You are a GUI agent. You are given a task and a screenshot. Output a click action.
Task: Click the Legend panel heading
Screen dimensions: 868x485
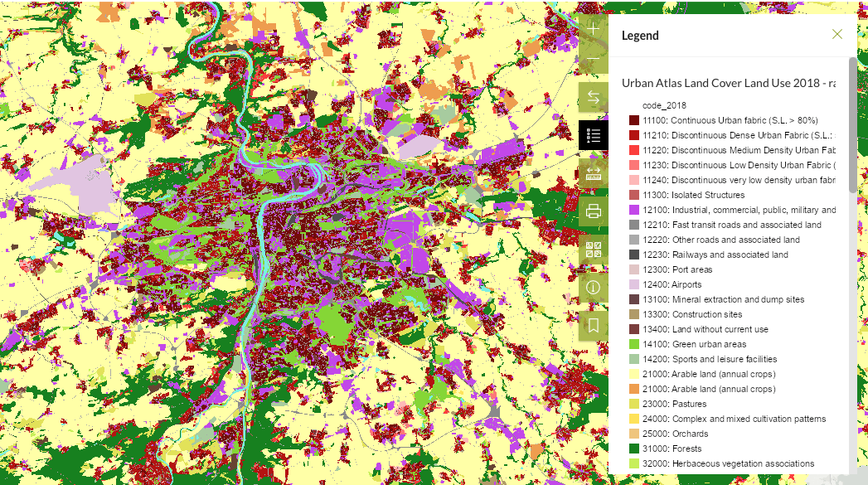pyautogui.click(x=640, y=35)
